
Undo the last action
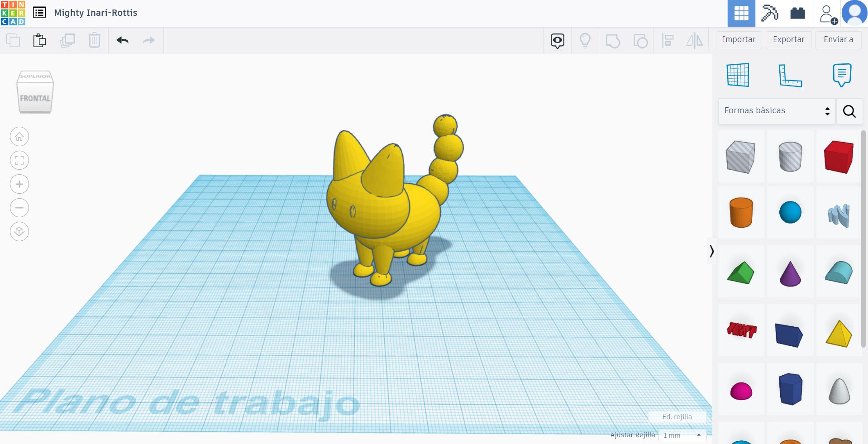[x=122, y=40]
